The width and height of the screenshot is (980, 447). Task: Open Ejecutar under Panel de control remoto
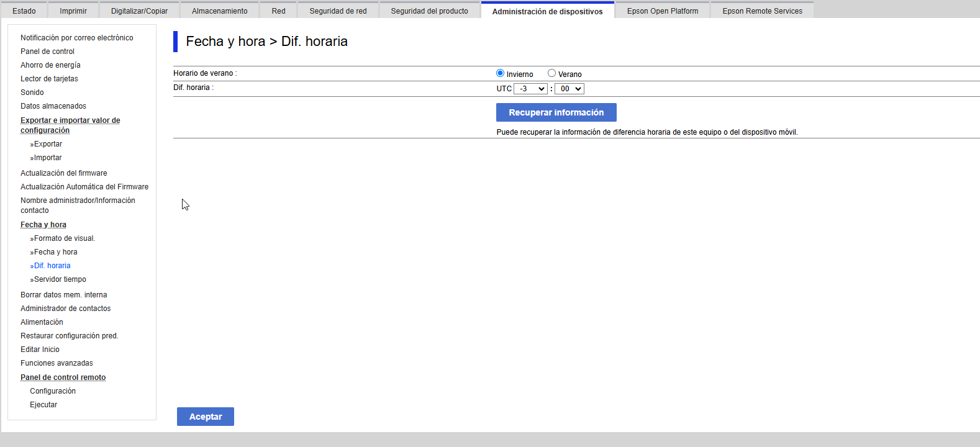43,405
